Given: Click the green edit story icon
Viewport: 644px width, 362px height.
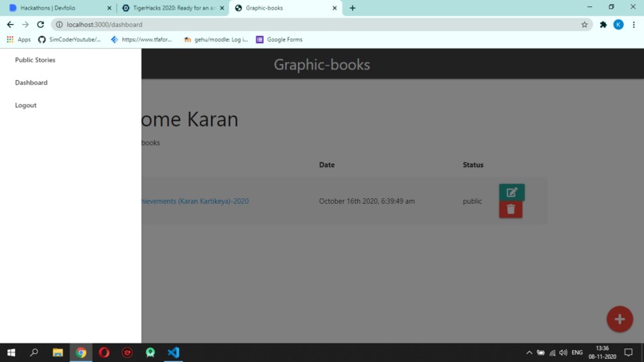Looking at the screenshot, I should [511, 193].
